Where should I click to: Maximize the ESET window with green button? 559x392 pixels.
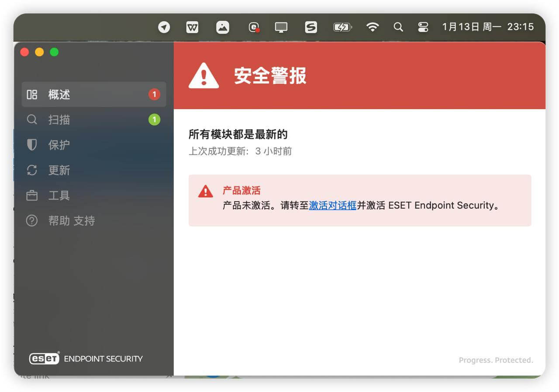pos(54,52)
